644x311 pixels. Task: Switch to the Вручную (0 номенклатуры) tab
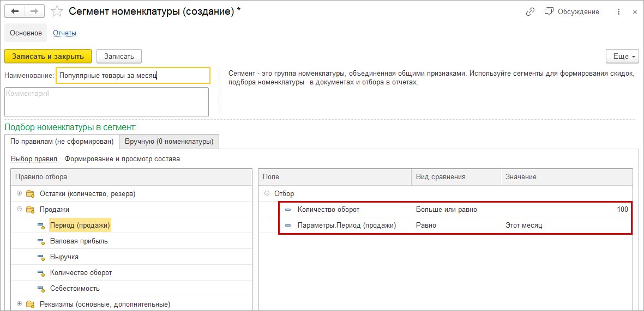point(168,142)
